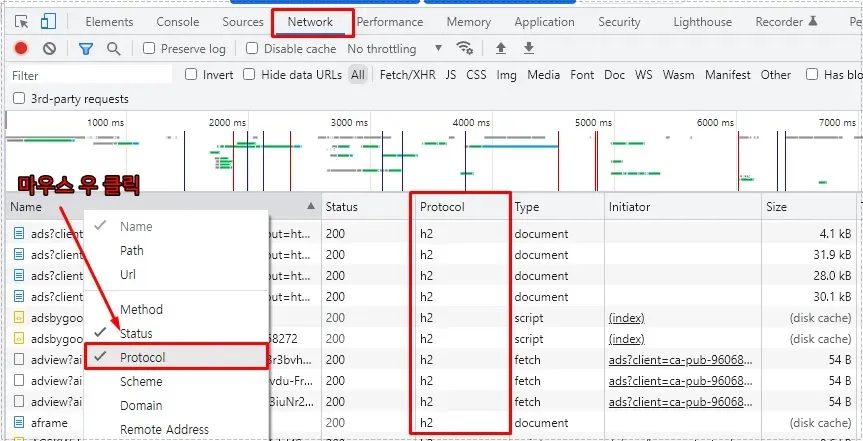
Task: Filter requests by Media
Action: (x=543, y=74)
